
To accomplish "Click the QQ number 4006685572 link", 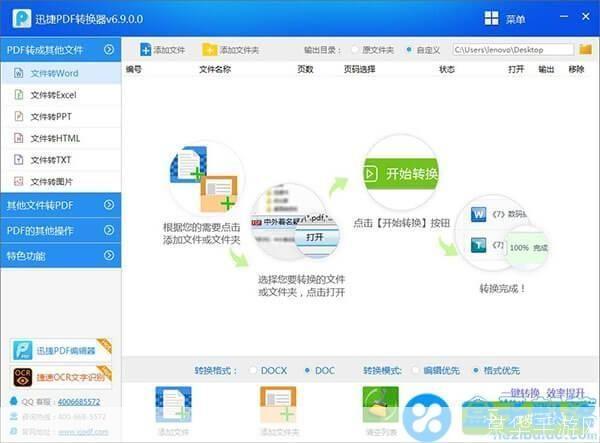I will [x=79, y=402].
